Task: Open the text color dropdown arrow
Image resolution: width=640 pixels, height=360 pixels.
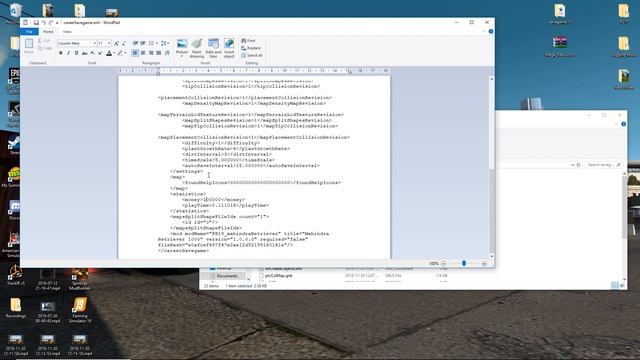Action: pyautogui.click(x=114, y=53)
